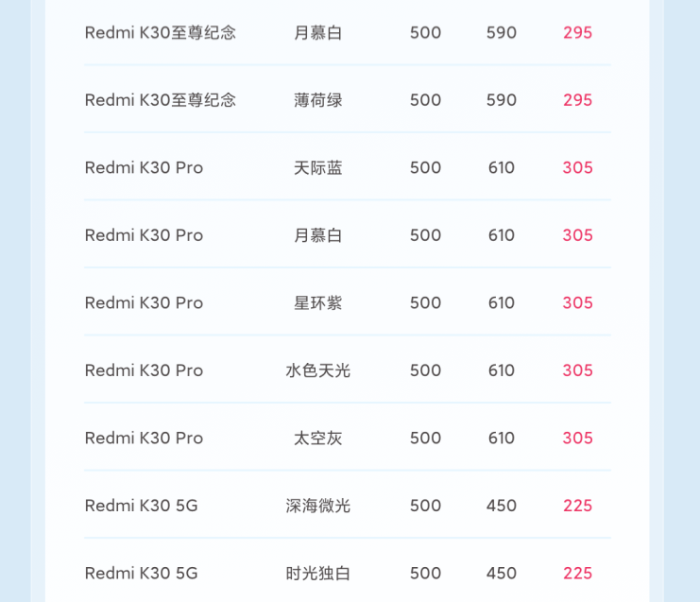Viewport: 700px width, 602px height.
Task: Select 太空灰 color label
Action: 318,439
